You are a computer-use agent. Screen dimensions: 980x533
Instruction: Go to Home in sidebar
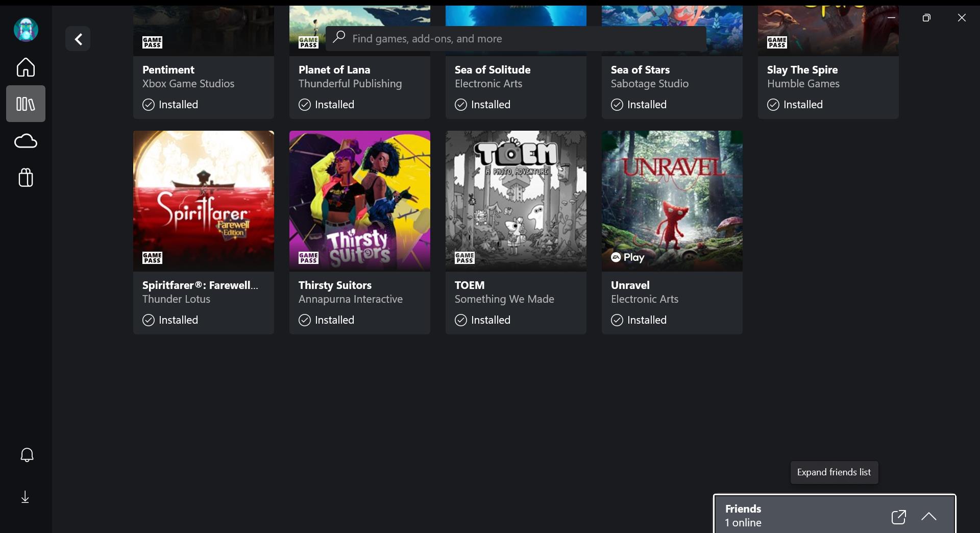pos(26,67)
